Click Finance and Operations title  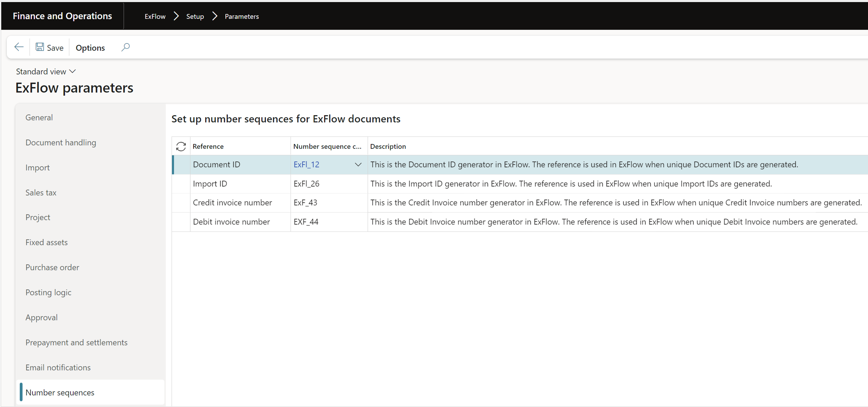[x=62, y=16]
